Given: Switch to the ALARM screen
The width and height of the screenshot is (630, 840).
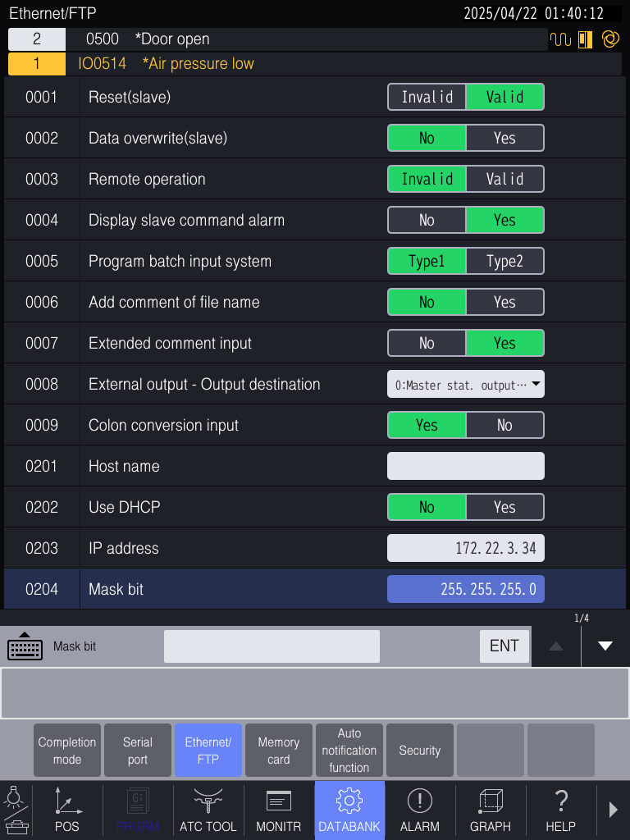Looking at the screenshot, I should [420, 810].
